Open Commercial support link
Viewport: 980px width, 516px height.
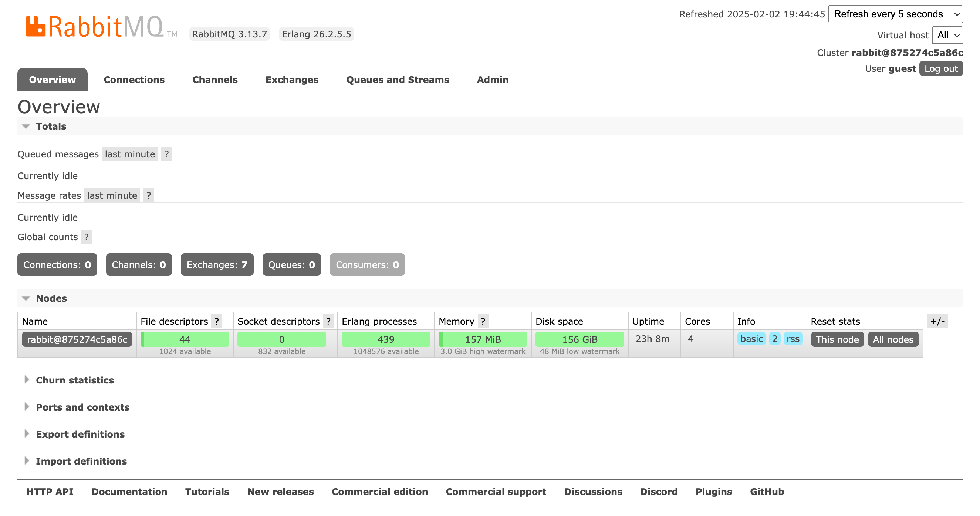[x=496, y=492]
